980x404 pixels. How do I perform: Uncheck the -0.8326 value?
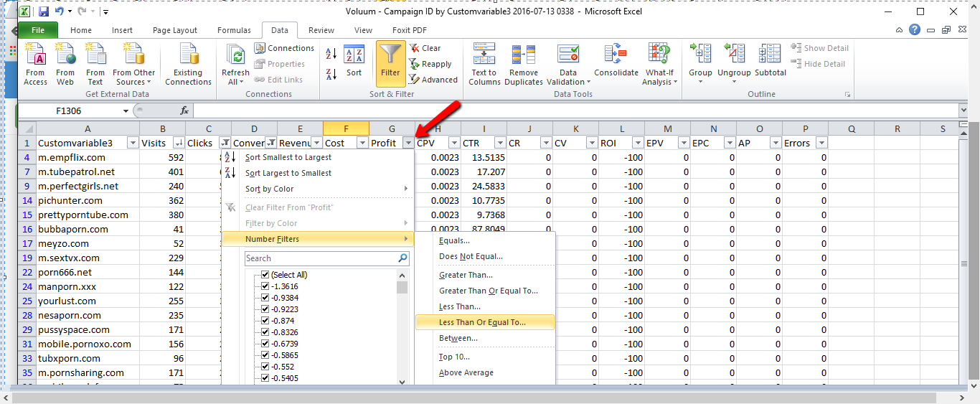coord(265,332)
